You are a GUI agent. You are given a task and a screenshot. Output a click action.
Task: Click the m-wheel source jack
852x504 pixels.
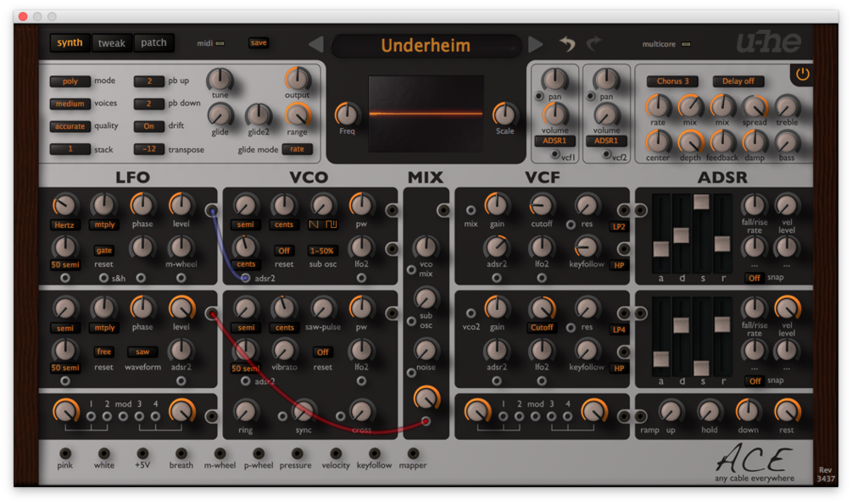[220, 453]
